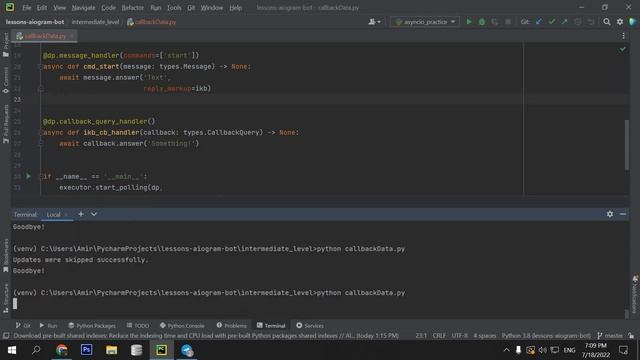Open the Run menu
640x360 pixels.
pos(156,7)
